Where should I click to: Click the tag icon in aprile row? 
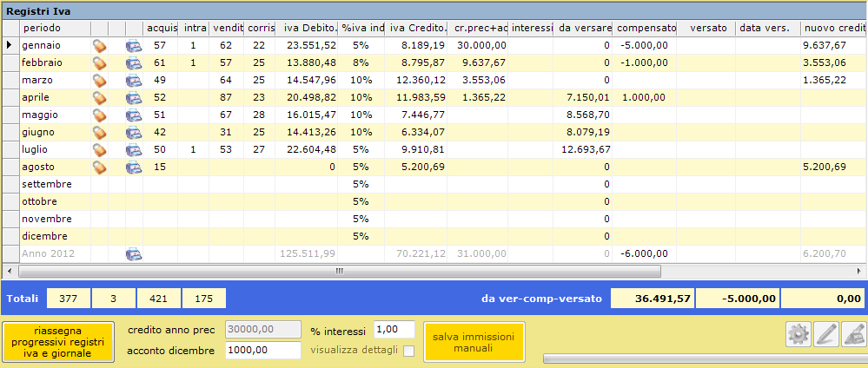tap(99, 97)
